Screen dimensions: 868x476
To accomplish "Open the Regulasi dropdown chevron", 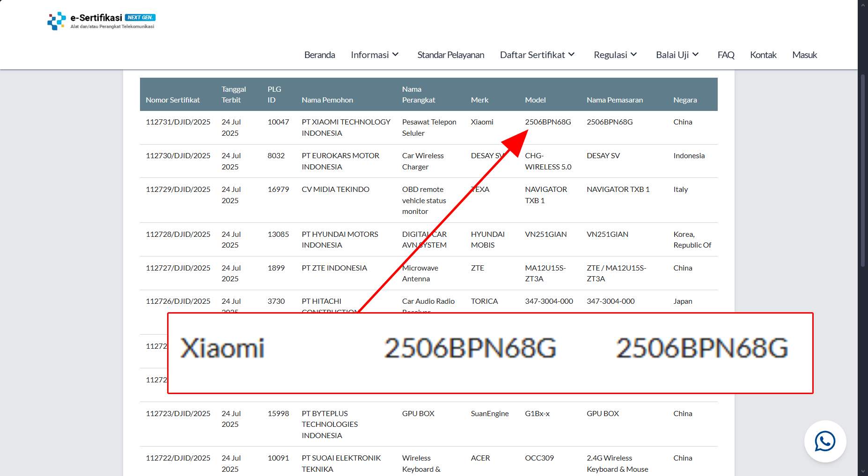I will click(x=633, y=55).
